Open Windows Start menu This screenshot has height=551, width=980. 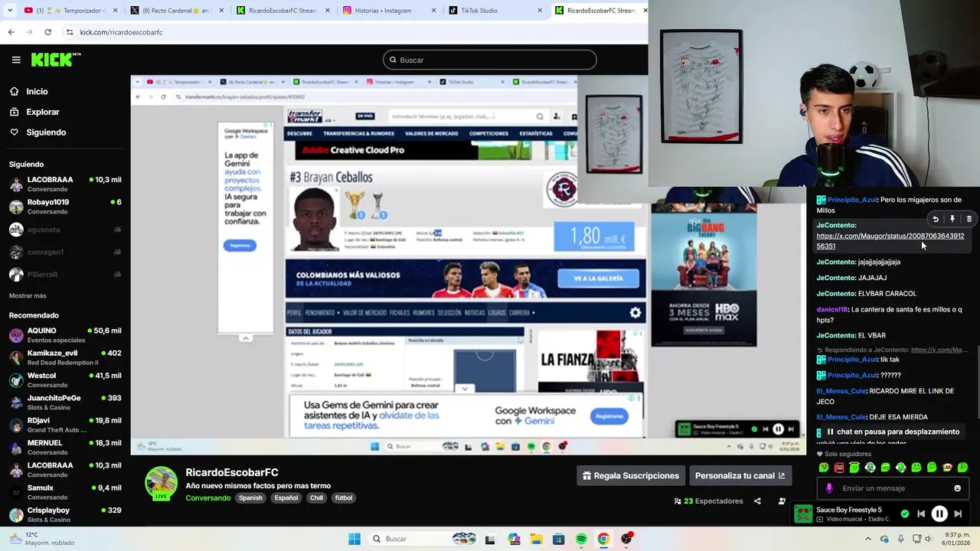pyautogui.click(x=354, y=539)
